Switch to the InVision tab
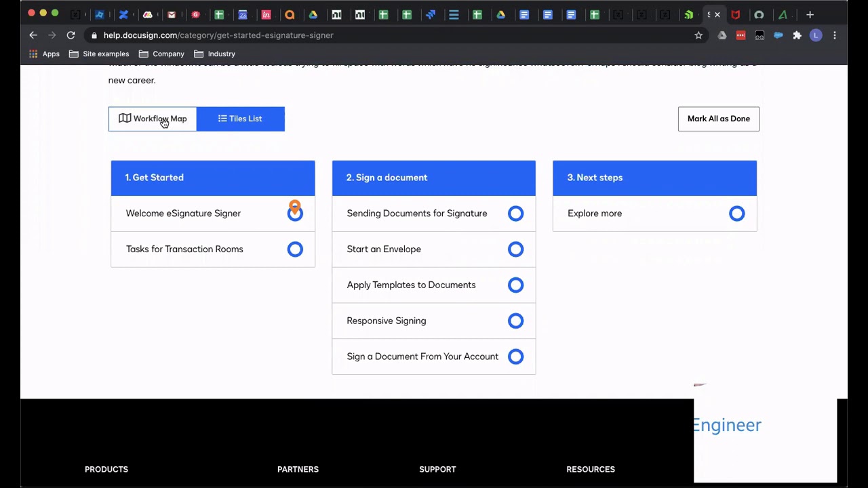Image resolution: width=868 pixels, height=488 pixels. click(267, 14)
